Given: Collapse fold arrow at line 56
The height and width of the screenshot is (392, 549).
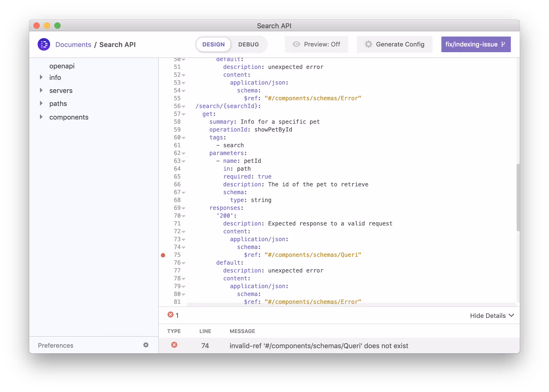Looking at the screenshot, I should coord(184,106).
